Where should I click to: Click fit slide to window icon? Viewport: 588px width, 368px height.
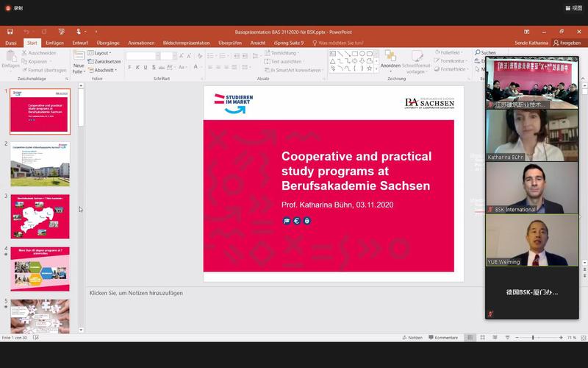pyautogui.click(x=581, y=337)
